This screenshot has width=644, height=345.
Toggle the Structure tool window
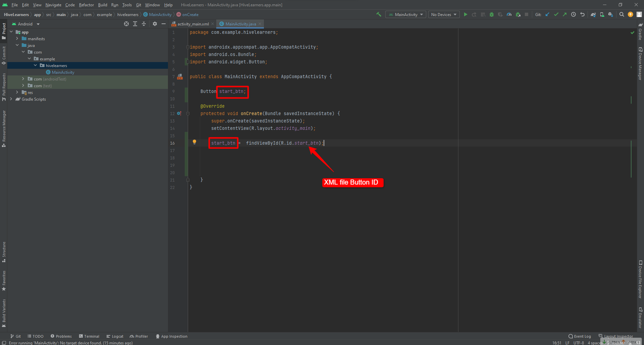point(4,252)
